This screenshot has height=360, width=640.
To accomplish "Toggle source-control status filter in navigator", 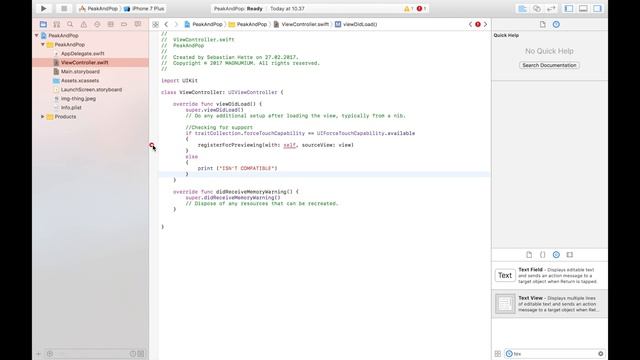I will [141, 354].
